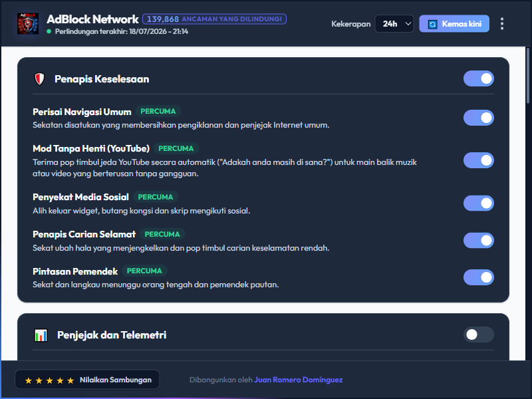Open the Juan Romero Domínguez link

298,380
